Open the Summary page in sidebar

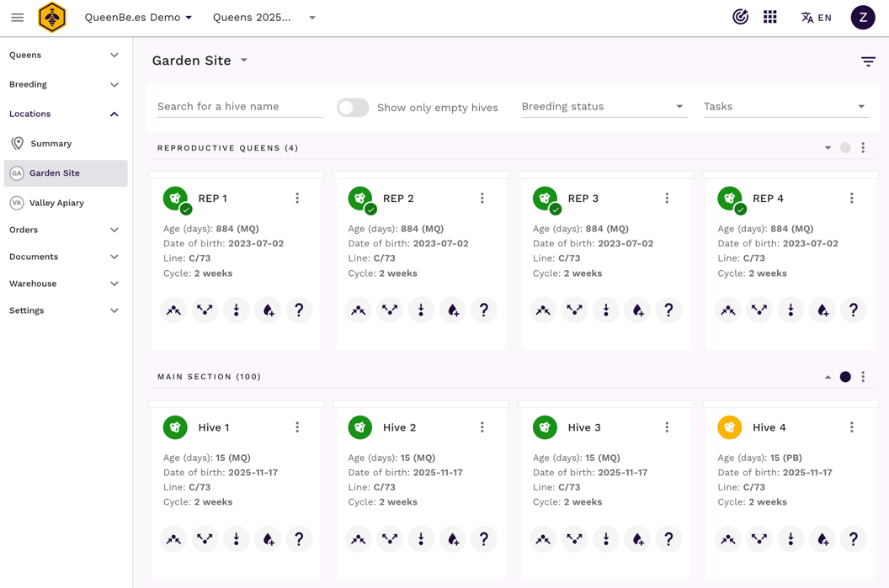tap(51, 144)
